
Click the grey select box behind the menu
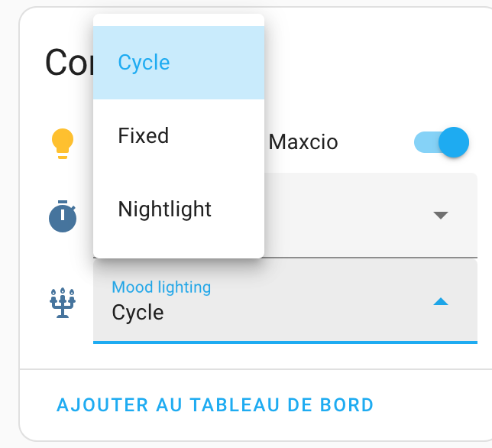[371, 215]
